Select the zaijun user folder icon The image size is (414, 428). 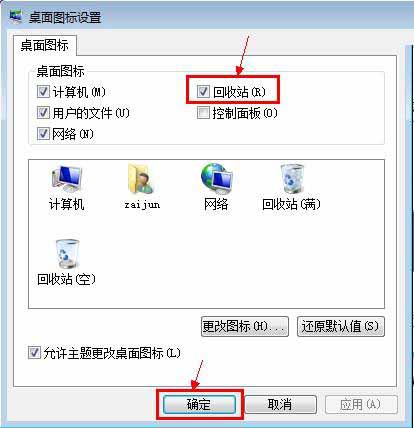pos(141,179)
